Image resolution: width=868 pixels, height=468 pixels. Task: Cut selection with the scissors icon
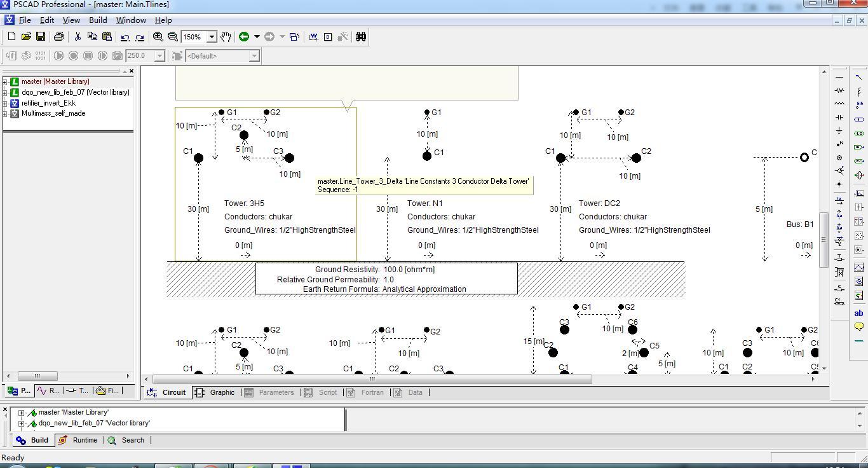pyautogui.click(x=78, y=37)
